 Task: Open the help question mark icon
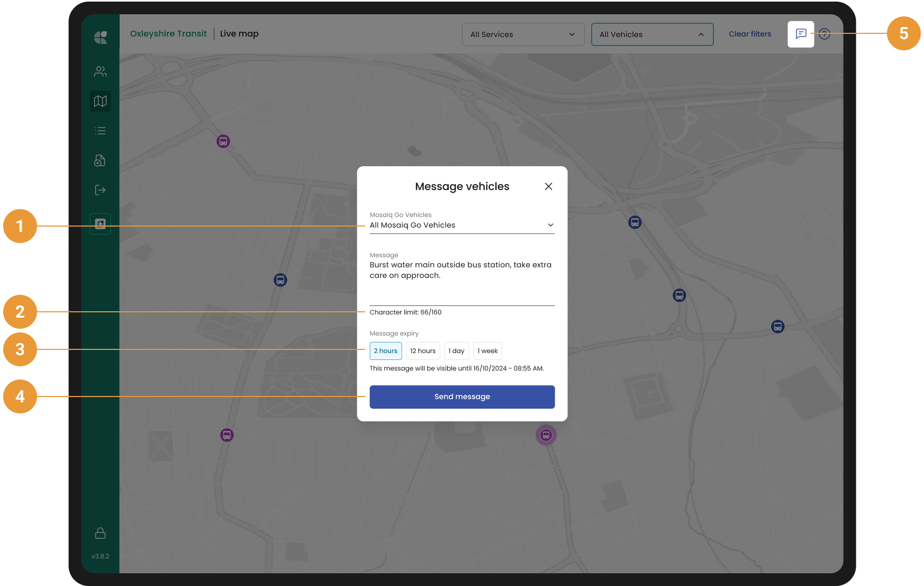coord(825,34)
